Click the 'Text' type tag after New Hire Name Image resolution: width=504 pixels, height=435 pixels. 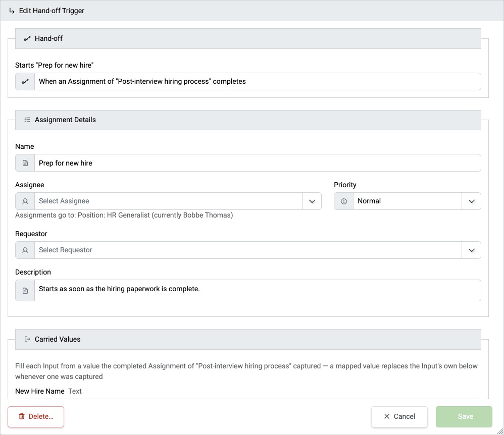(x=75, y=391)
